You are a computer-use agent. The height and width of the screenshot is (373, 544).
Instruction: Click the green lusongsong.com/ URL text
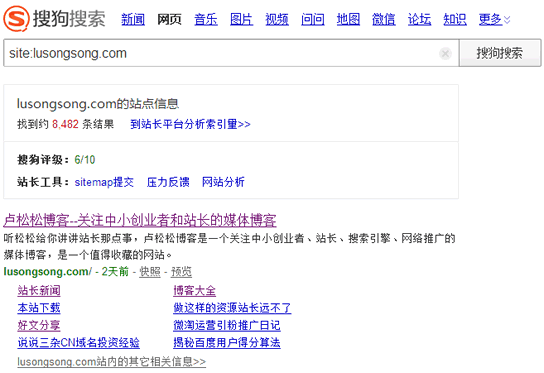[48, 272]
